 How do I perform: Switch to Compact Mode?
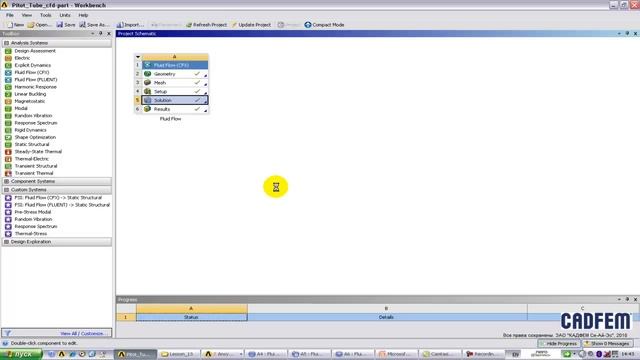click(x=324, y=25)
